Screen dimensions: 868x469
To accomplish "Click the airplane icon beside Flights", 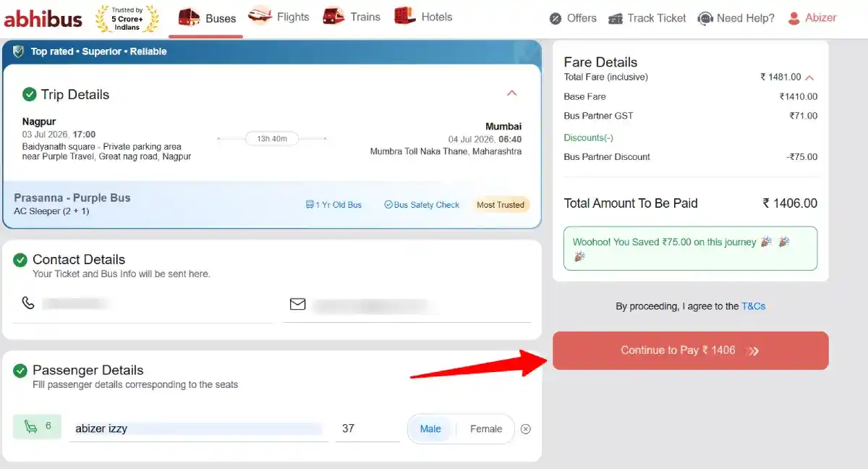I will 260,15.
